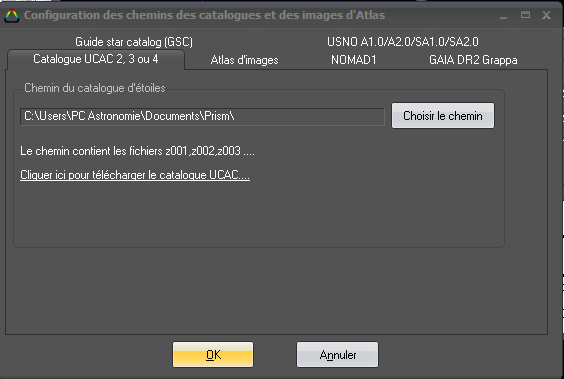Click the Prism logo icon in title bar
Viewport: 564px width, 379px height.
[x=11, y=16]
